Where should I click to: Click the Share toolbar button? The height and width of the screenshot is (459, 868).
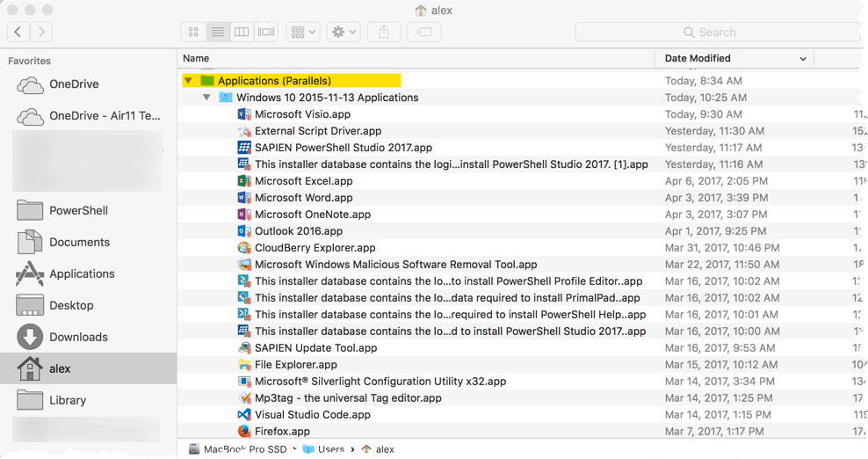point(384,33)
